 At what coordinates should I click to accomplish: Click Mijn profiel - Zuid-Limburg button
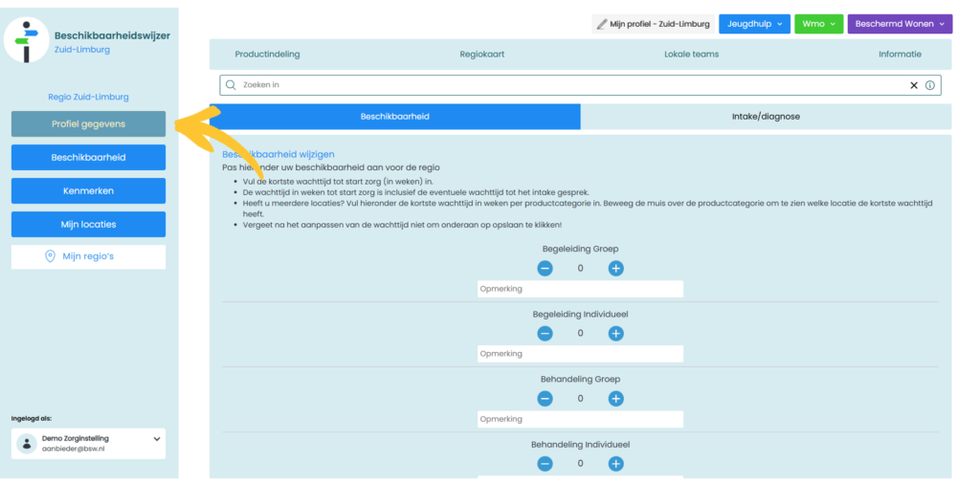point(654,24)
